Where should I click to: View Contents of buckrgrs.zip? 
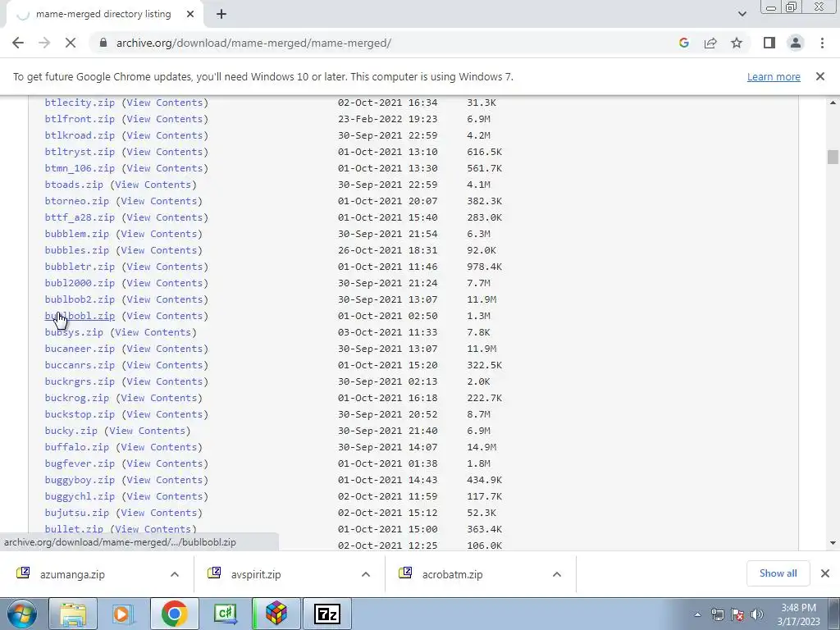tap(165, 381)
